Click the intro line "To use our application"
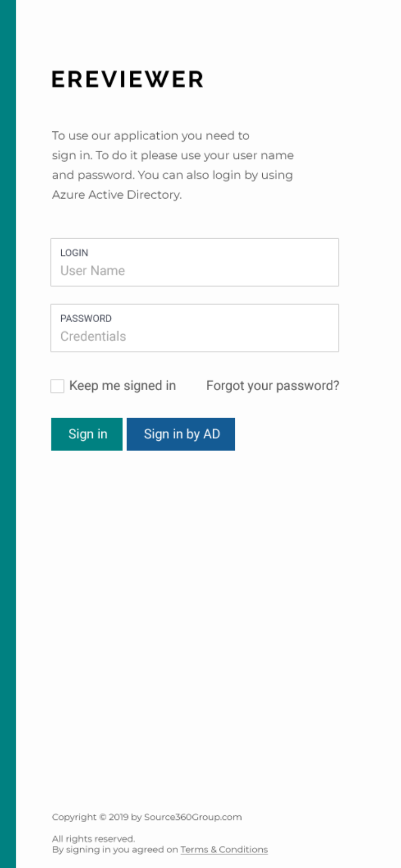This screenshot has width=401, height=868. (150, 136)
